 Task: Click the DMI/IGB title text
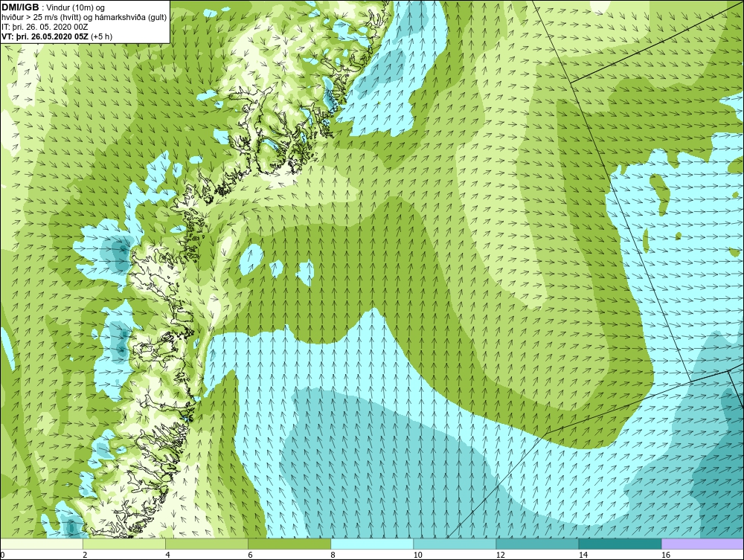pos(20,7)
